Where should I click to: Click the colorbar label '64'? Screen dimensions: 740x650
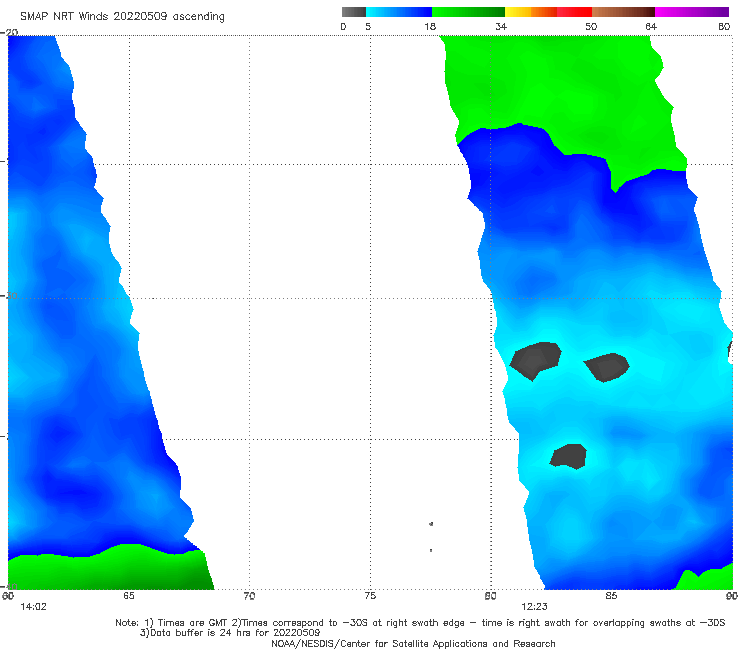pyautogui.click(x=651, y=26)
